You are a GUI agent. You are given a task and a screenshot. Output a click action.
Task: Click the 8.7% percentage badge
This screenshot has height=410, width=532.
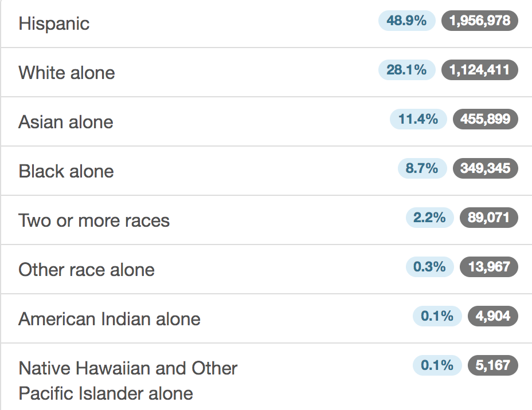pyautogui.click(x=422, y=168)
